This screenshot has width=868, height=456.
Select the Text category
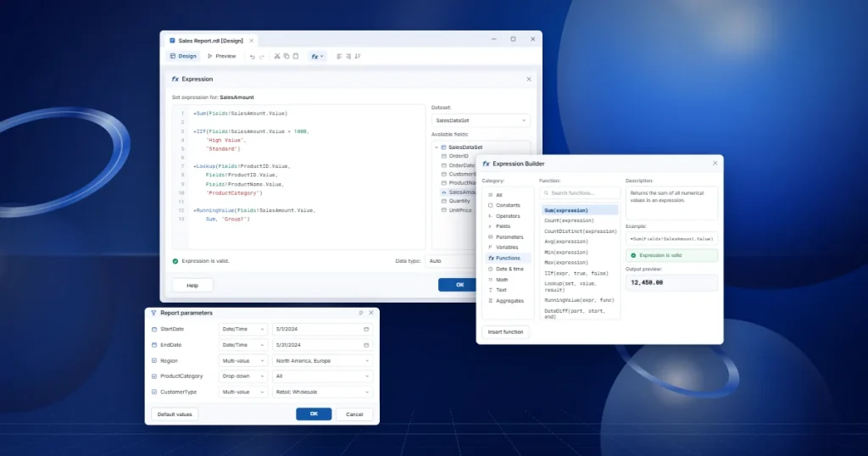[497, 290]
